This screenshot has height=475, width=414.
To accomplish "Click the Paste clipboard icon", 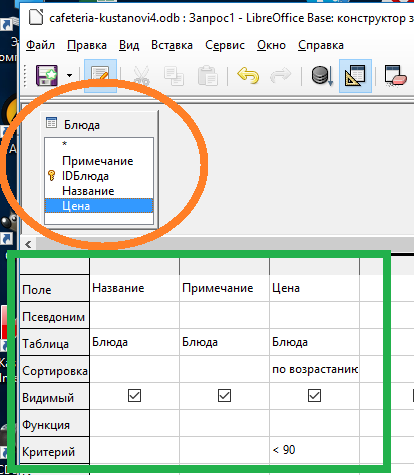I will click(x=208, y=76).
